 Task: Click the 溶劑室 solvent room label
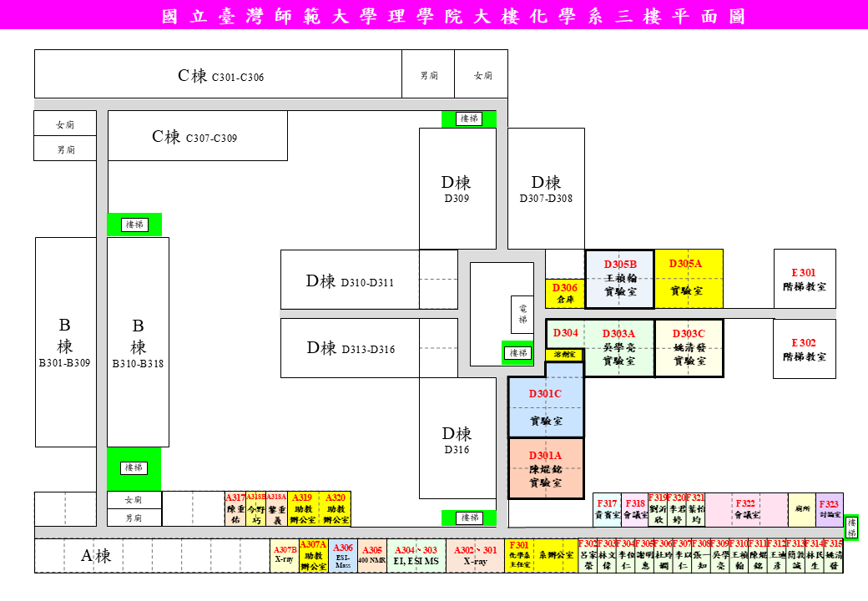pyautogui.click(x=565, y=354)
